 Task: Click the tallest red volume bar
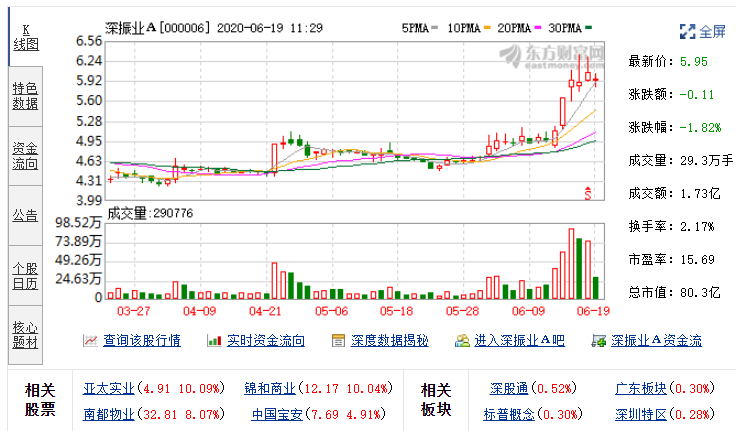pos(571,264)
